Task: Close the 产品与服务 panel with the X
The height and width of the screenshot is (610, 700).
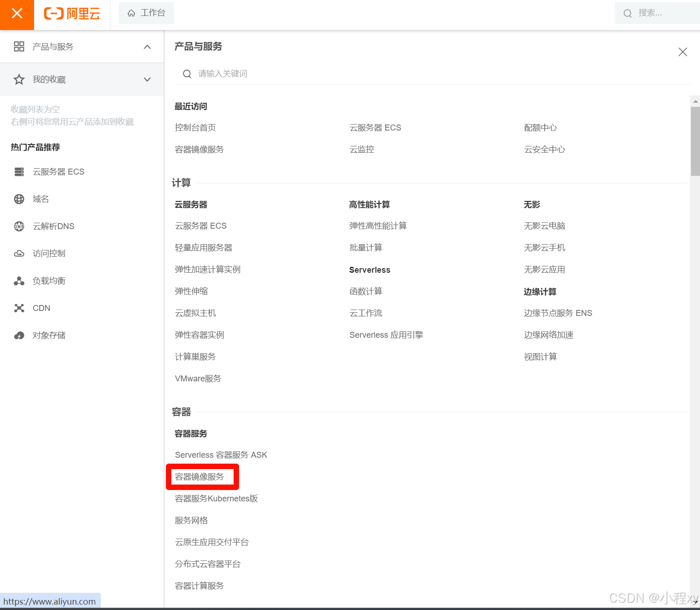Action: (x=683, y=52)
